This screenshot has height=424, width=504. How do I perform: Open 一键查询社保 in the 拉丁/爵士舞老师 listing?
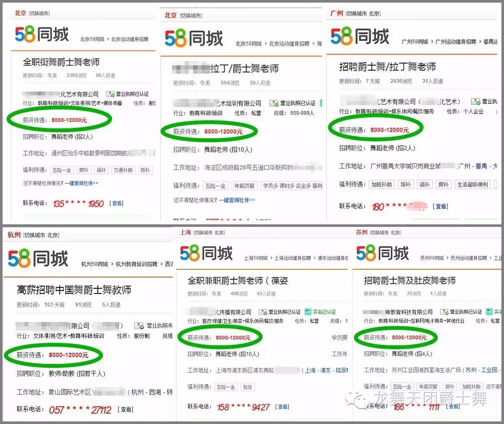tap(237, 200)
